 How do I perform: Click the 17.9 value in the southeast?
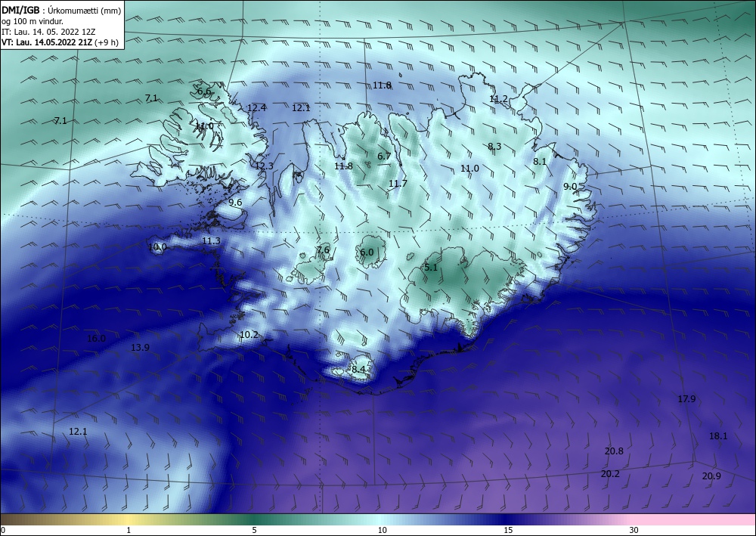click(x=686, y=398)
